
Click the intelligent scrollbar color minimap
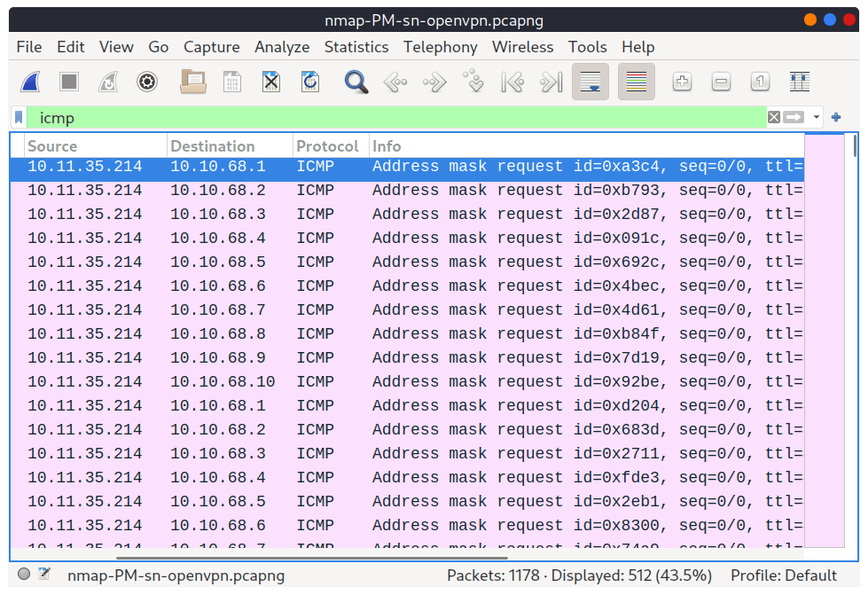pyautogui.click(x=825, y=341)
